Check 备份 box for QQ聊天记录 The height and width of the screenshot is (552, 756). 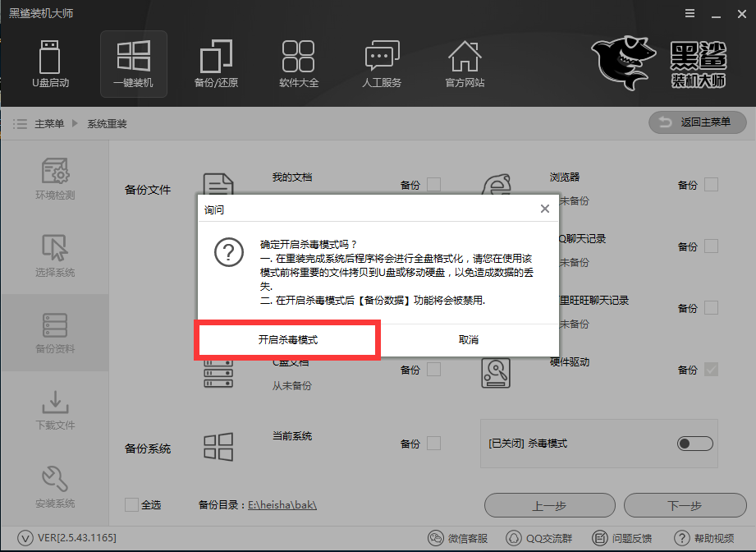coord(711,246)
